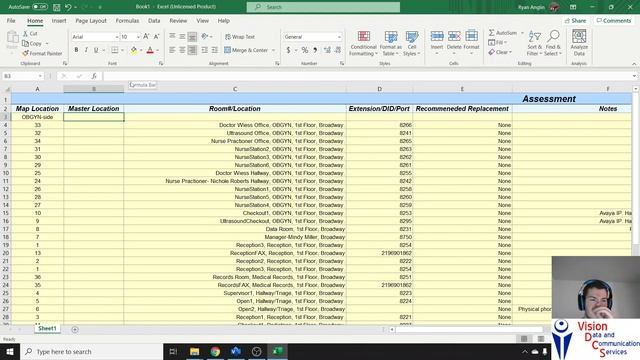This screenshot has width=640, height=360.
Task: Click the Share button
Action: tap(575, 20)
